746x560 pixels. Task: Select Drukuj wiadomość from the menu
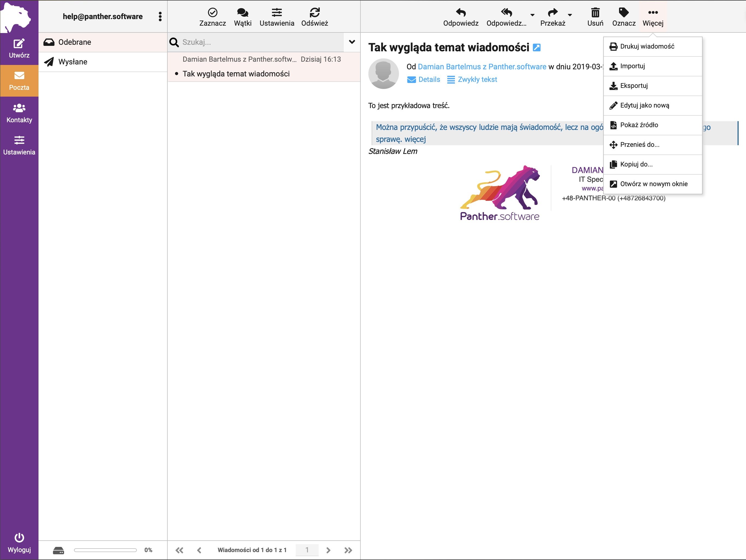coord(653,46)
